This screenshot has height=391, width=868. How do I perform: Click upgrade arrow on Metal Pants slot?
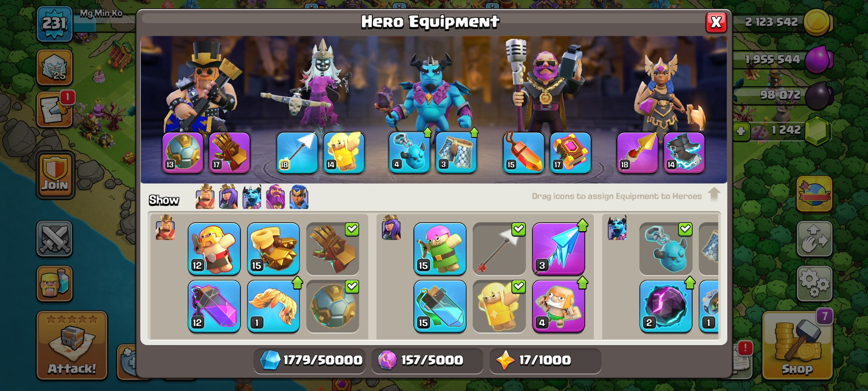click(474, 133)
